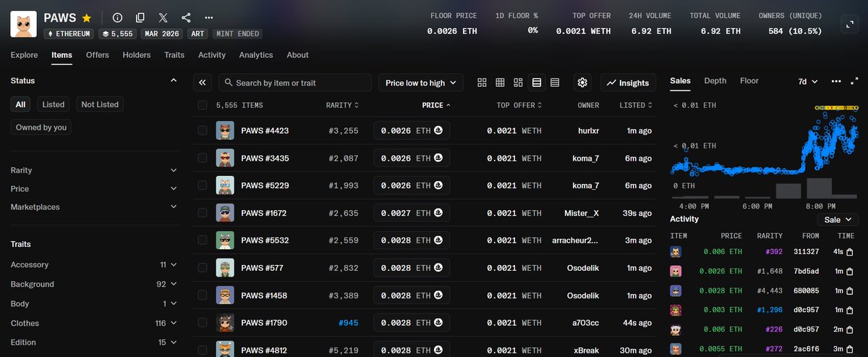Check the select-all checkbox in table header
Viewport: 868px width, 357px height.
[203, 106]
